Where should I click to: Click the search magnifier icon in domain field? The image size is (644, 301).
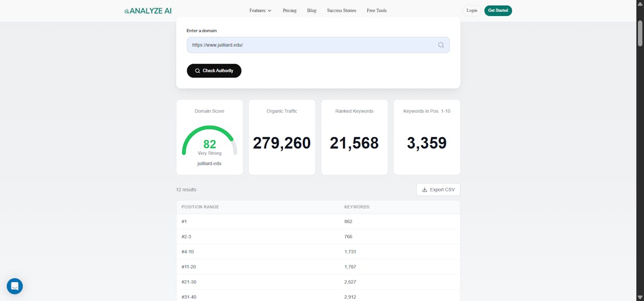[x=441, y=45]
